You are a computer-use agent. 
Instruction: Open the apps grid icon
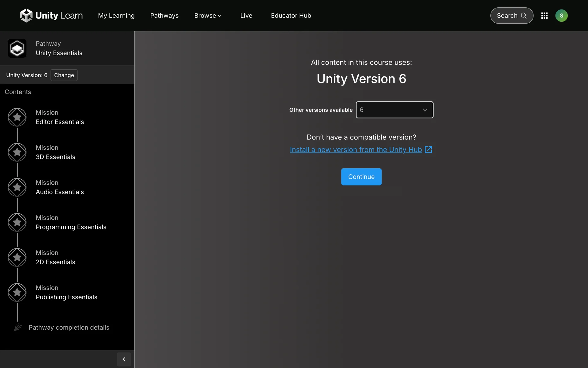[x=544, y=16]
